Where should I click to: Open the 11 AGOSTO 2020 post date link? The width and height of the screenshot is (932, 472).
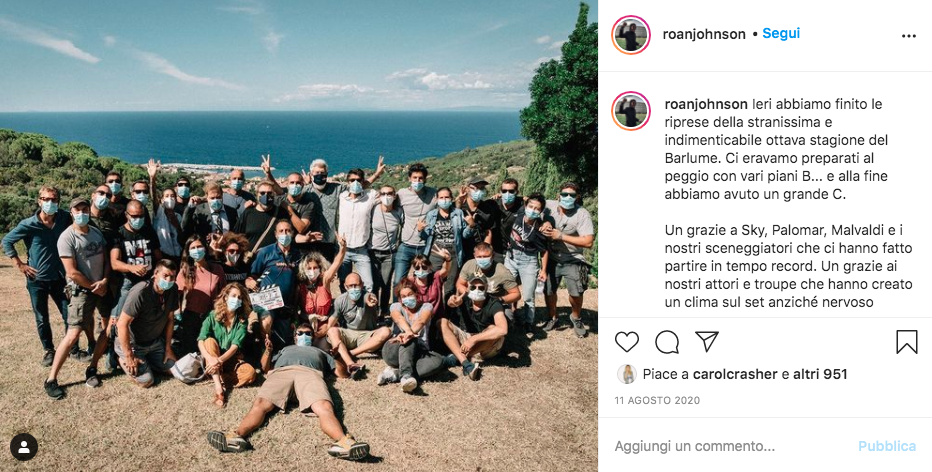(657, 401)
